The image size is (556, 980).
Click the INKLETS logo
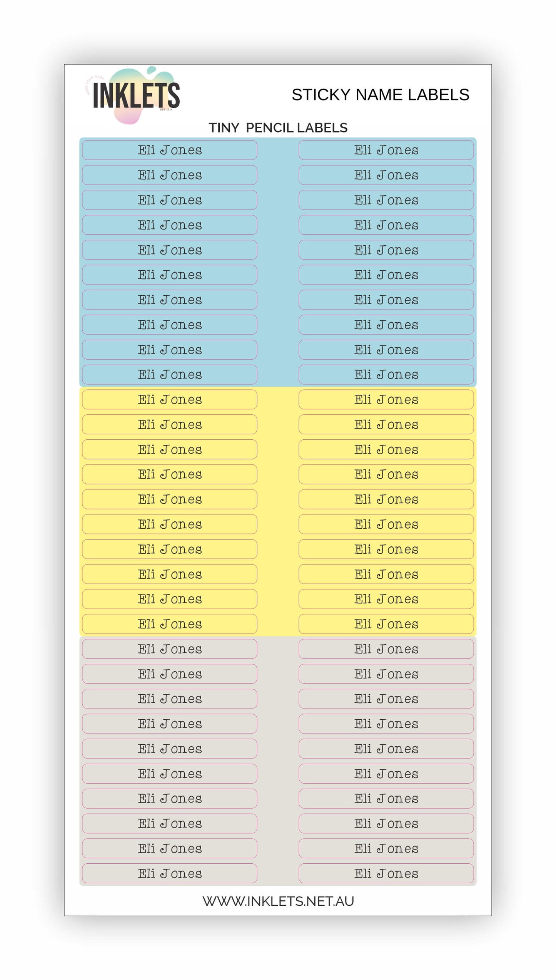coord(136,95)
